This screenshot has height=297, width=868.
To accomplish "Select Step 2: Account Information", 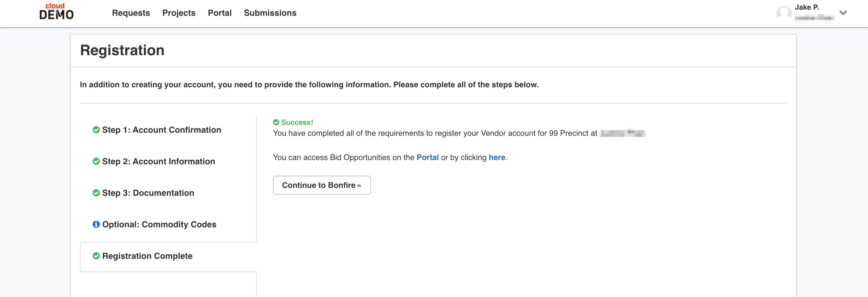I will (x=159, y=161).
